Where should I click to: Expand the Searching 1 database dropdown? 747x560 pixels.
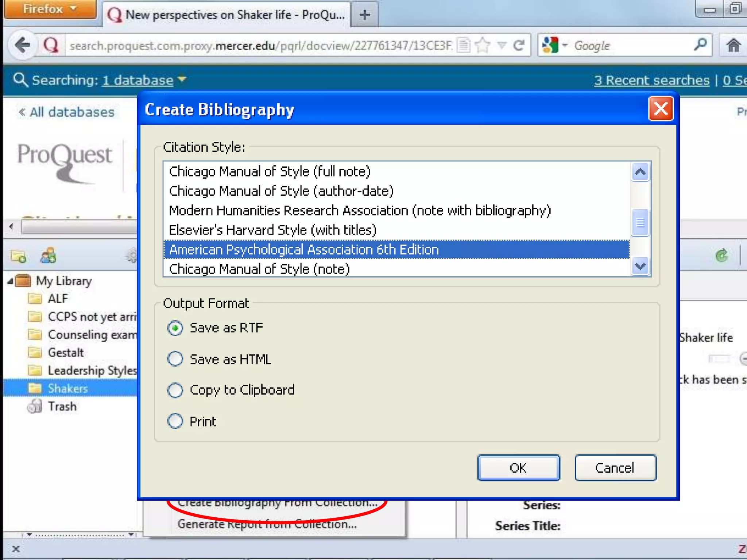(182, 79)
